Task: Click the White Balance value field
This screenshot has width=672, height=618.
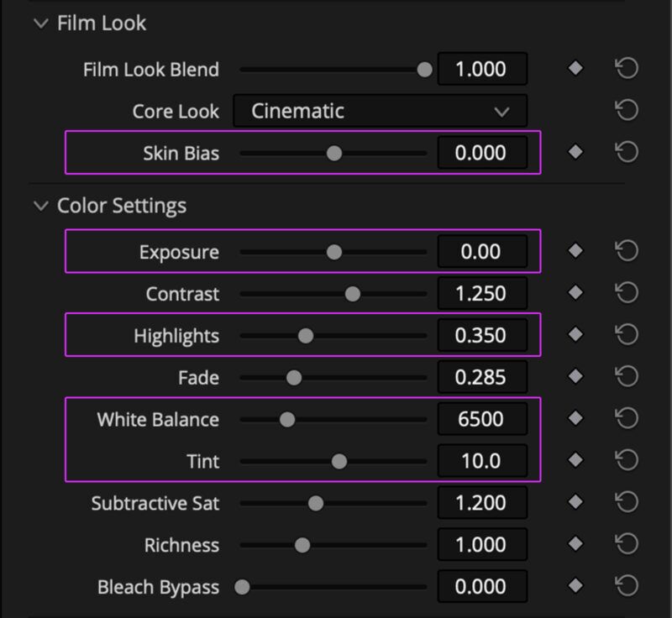Action: [482, 417]
